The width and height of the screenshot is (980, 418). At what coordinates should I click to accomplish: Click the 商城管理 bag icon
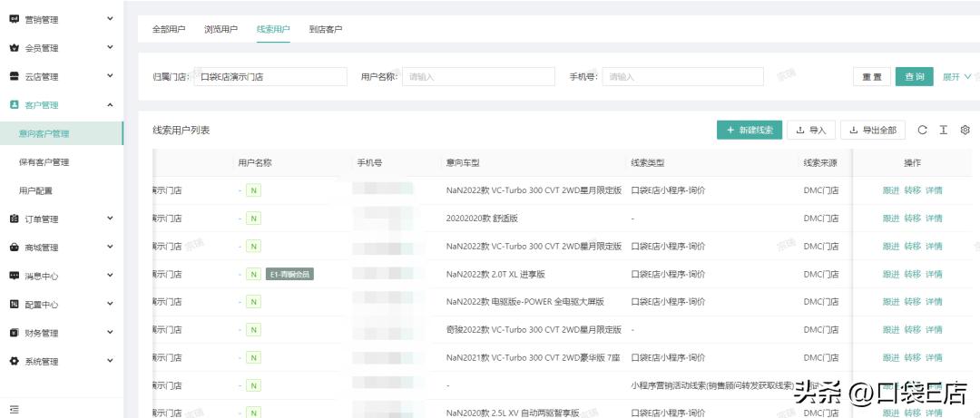pyautogui.click(x=15, y=248)
